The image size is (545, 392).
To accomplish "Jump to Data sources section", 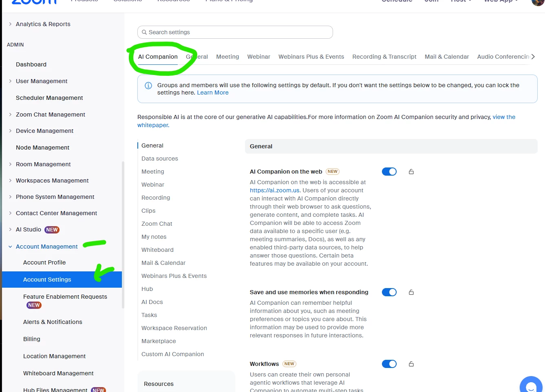I will click(x=160, y=159).
